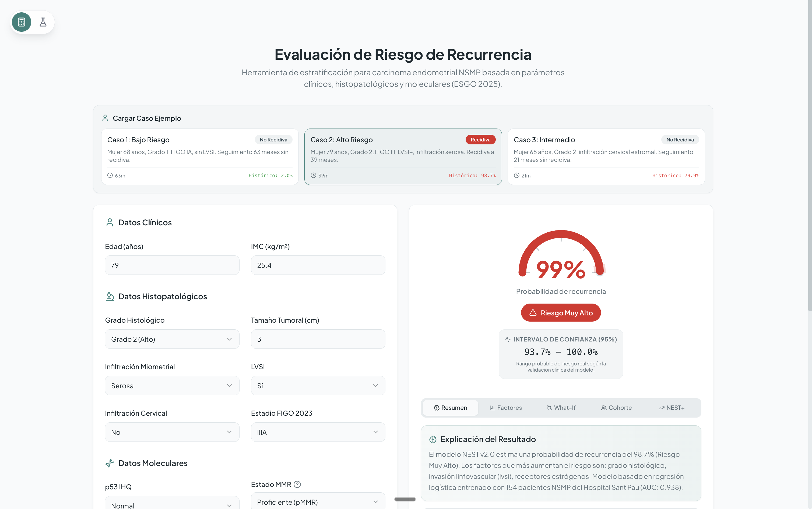Screen dimensions: 812x509
Task: Click the pulse icon beside Intervalo de Confianza
Action: tap(508, 339)
